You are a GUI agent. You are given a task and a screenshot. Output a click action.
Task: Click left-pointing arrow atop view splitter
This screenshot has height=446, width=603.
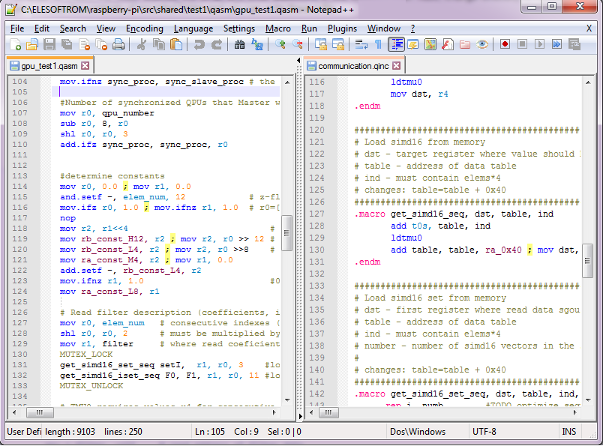[x=299, y=61]
